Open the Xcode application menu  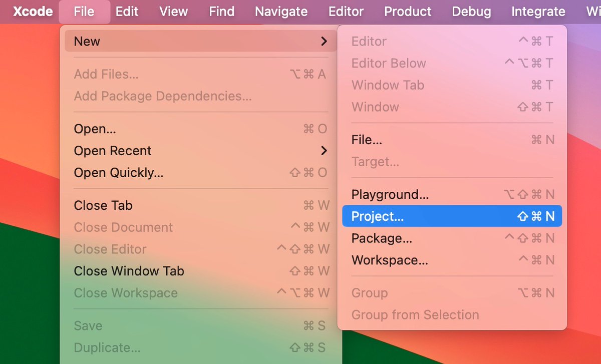(33, 12)
